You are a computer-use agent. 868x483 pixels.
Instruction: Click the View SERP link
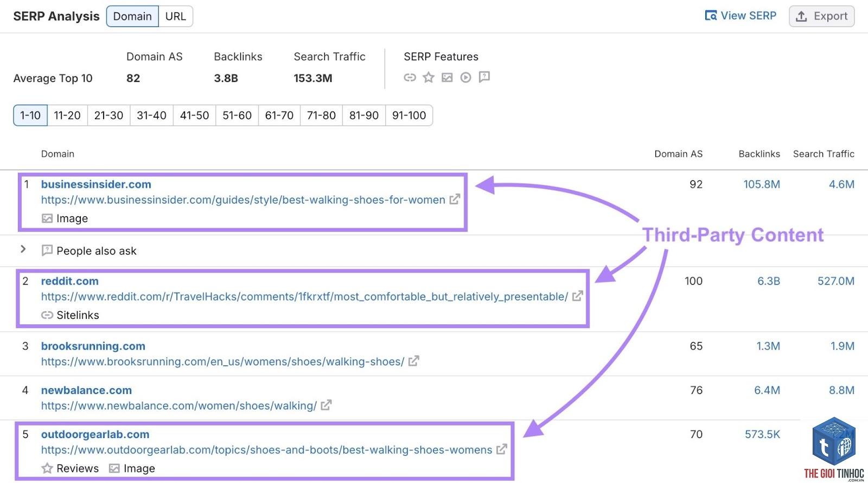coord(741,16)
